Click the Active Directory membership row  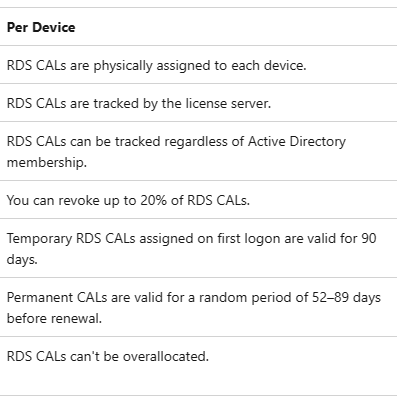(198, 151)
